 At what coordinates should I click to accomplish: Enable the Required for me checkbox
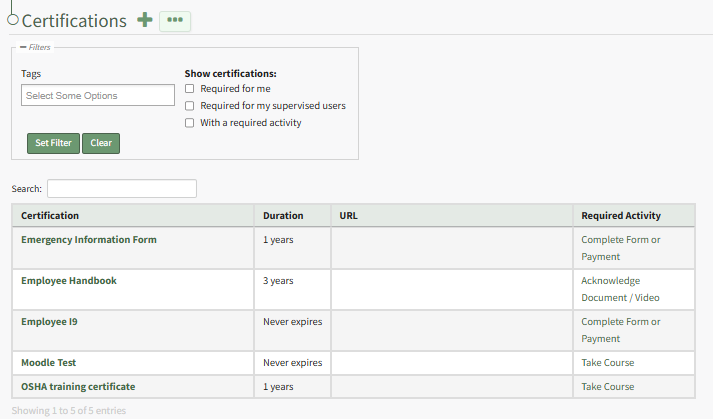190,89
